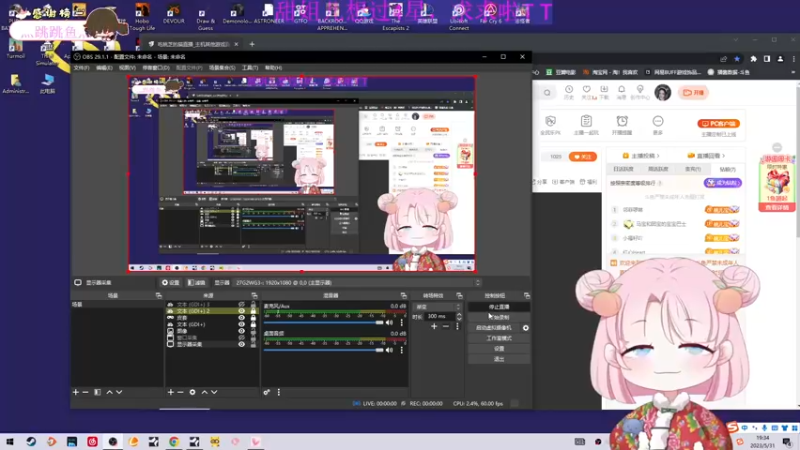The image size is (800, 450).
Task: Toggle visibility of 显示器采集 source
Action: 241,344
